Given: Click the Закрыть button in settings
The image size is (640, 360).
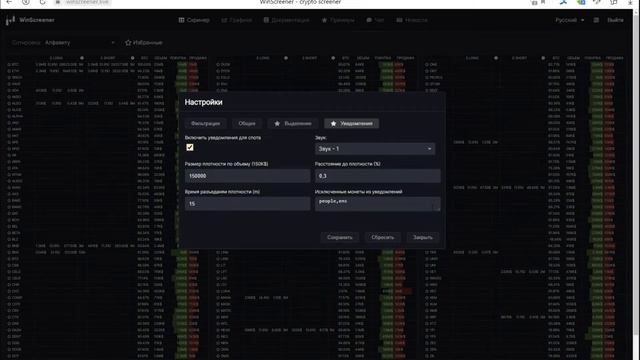Looking at the screenshot, I should click(422, 237).
